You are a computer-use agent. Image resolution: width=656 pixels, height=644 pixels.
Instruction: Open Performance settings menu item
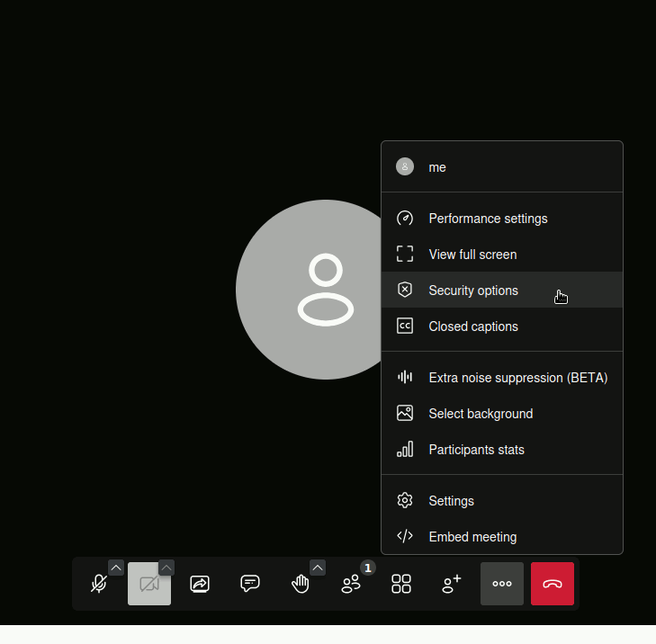coord(502,219)
